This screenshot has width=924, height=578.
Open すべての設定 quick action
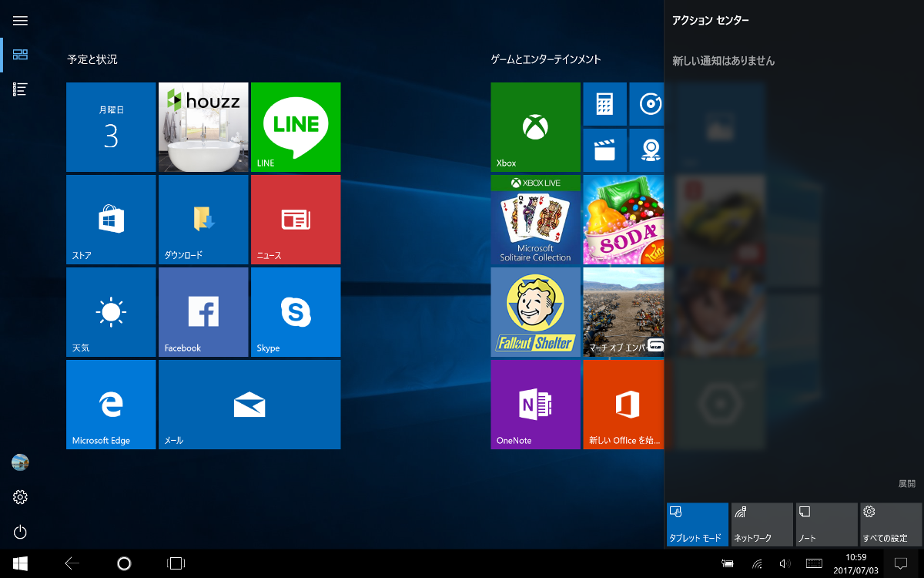tap(891, 525)
